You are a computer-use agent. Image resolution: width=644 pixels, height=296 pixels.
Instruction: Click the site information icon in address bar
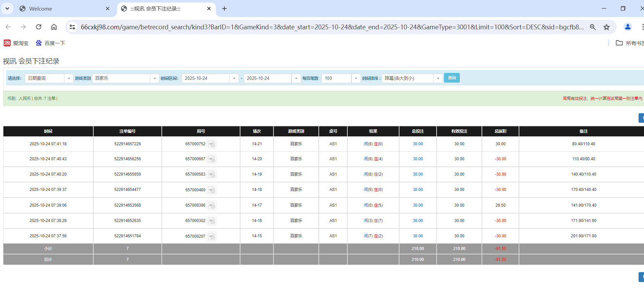point(72,27)
